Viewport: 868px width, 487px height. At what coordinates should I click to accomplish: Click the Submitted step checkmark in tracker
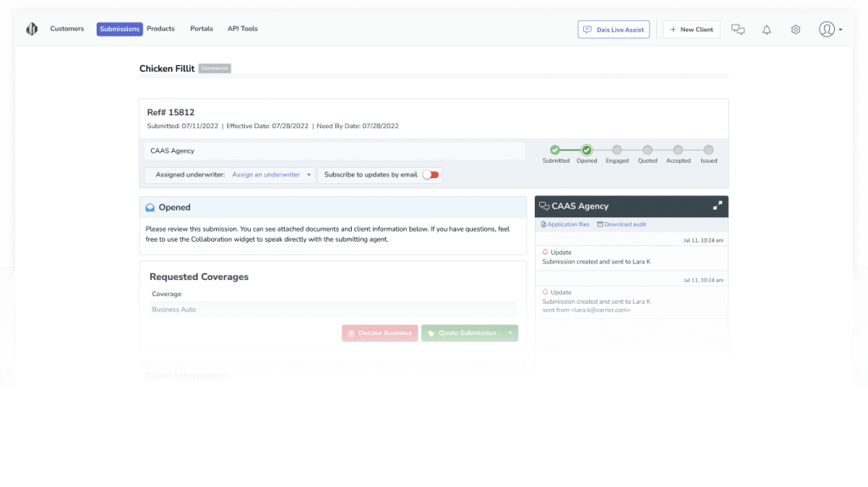(x=555, y=150)
